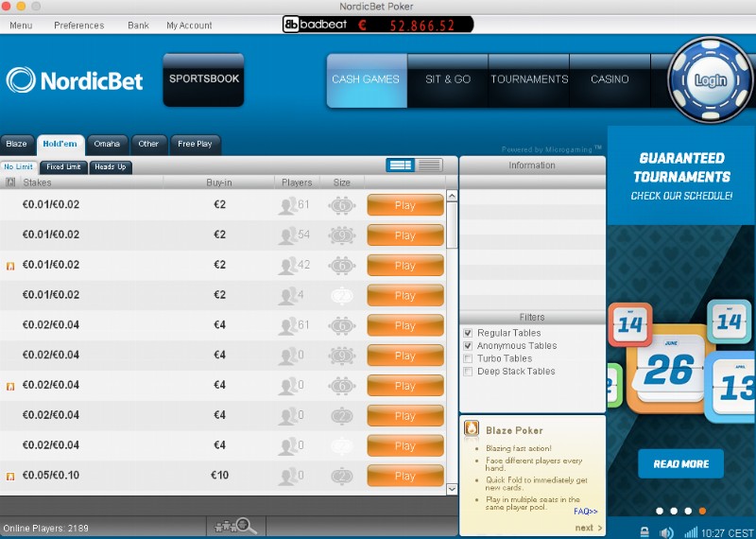The width and height of the screenshot is (756, 539).
Task: Click Play on the 4-player table
Action: point(405,295)
